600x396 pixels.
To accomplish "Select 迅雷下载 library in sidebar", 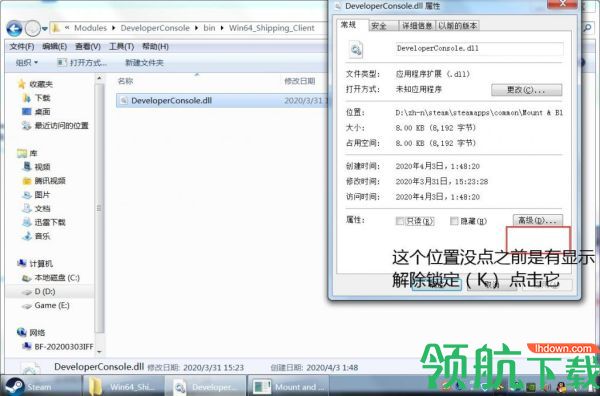I will click(50, 222).
